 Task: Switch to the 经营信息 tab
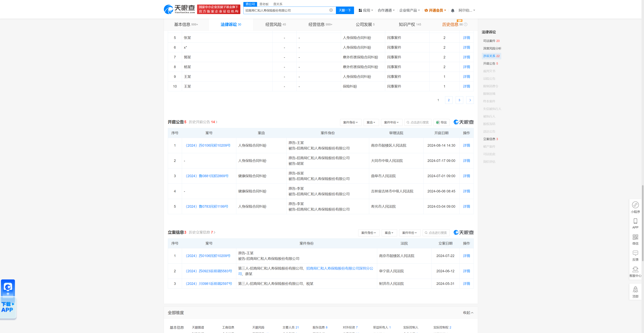click(x=320, y=24)
